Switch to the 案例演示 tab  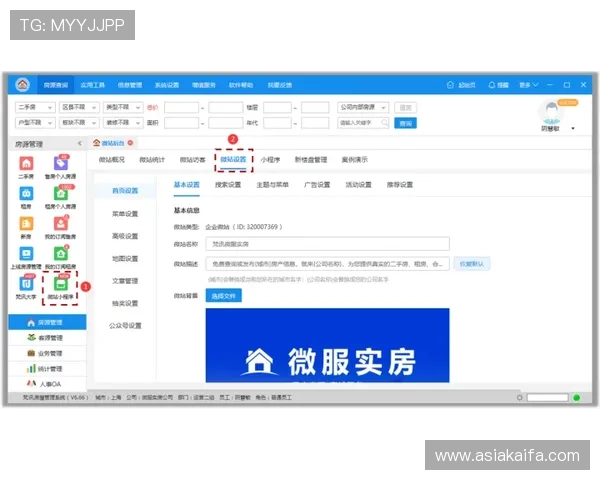[355, 160]
